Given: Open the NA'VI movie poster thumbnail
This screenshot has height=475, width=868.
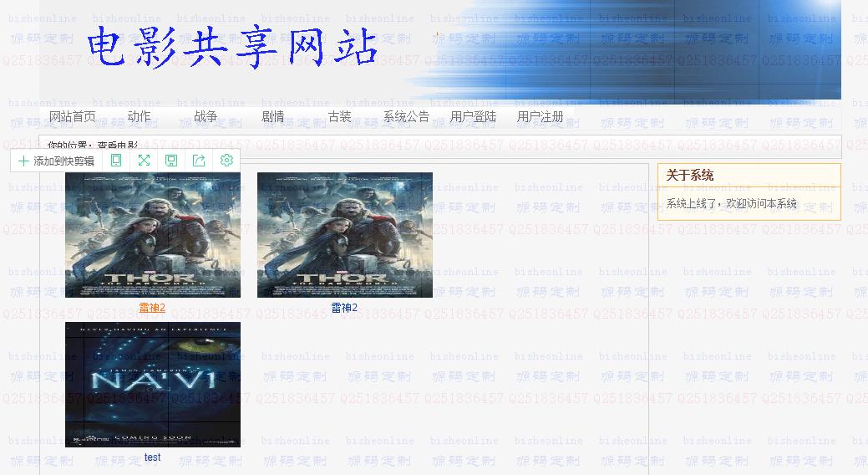Looking at the screenshot, I should tap(153, 385).
